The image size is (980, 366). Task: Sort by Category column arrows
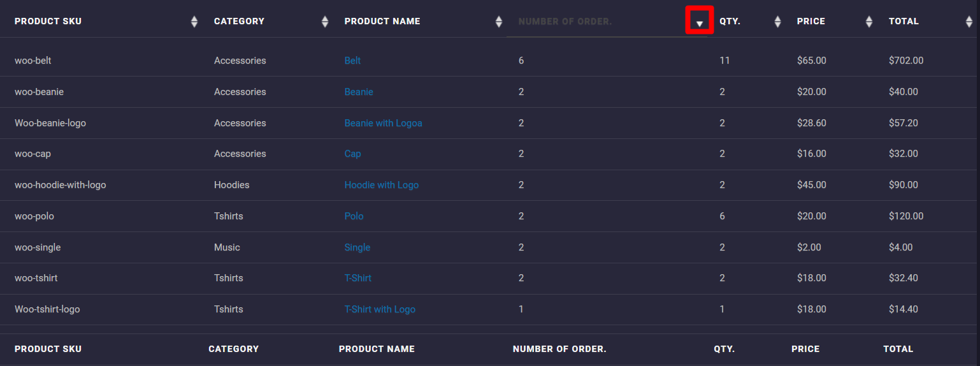[x=325, y=22]
